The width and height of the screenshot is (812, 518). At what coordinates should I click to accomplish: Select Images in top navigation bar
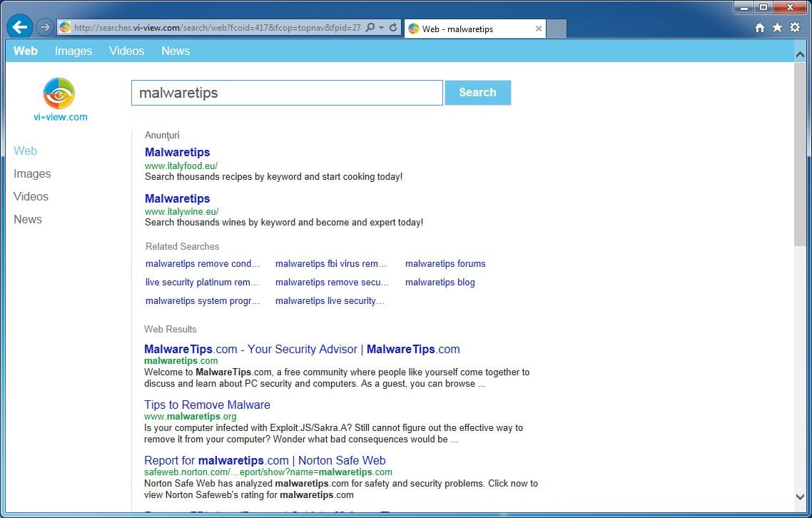[73, 51]
